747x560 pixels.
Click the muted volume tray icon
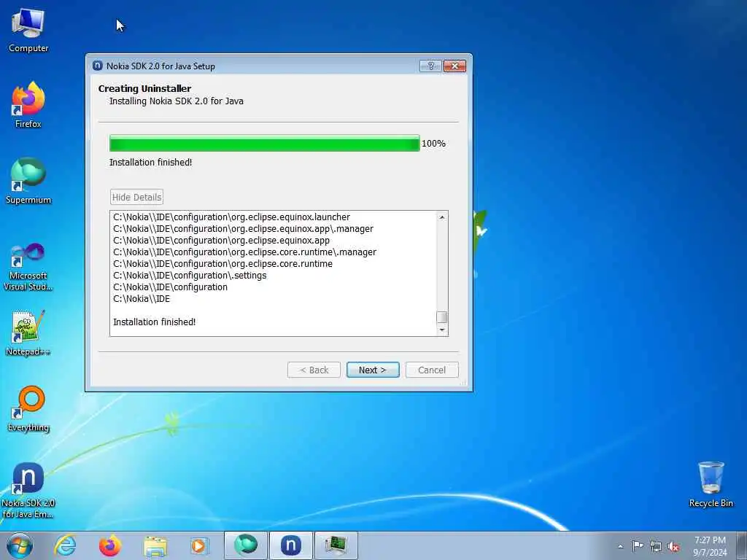tap(673, 546)
